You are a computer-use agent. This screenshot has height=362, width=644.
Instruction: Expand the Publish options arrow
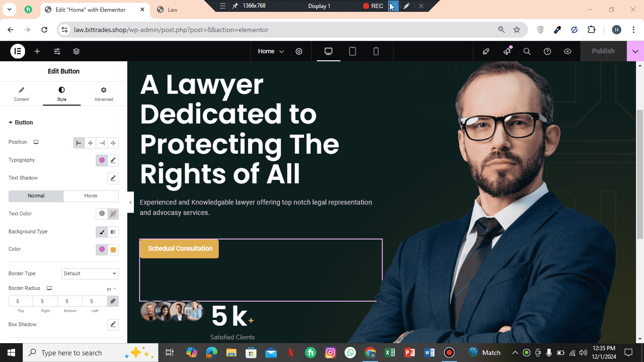click(636, 51)
